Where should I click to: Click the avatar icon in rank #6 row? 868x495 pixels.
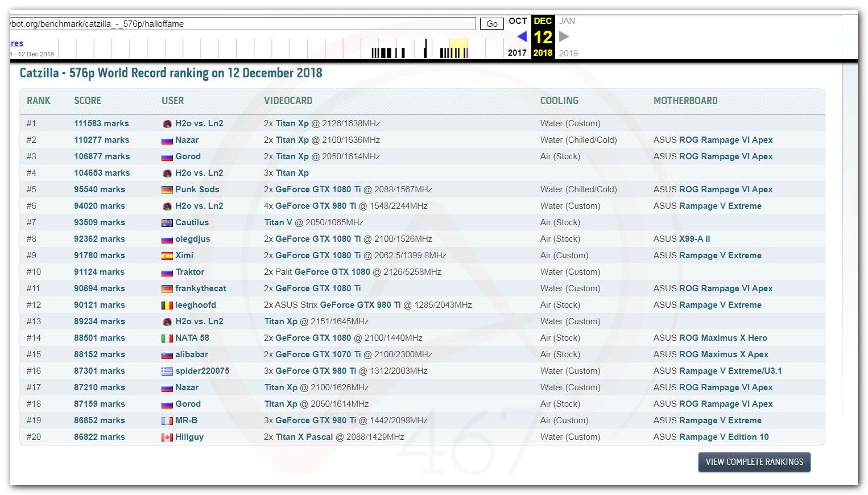[x=167, y=206]
